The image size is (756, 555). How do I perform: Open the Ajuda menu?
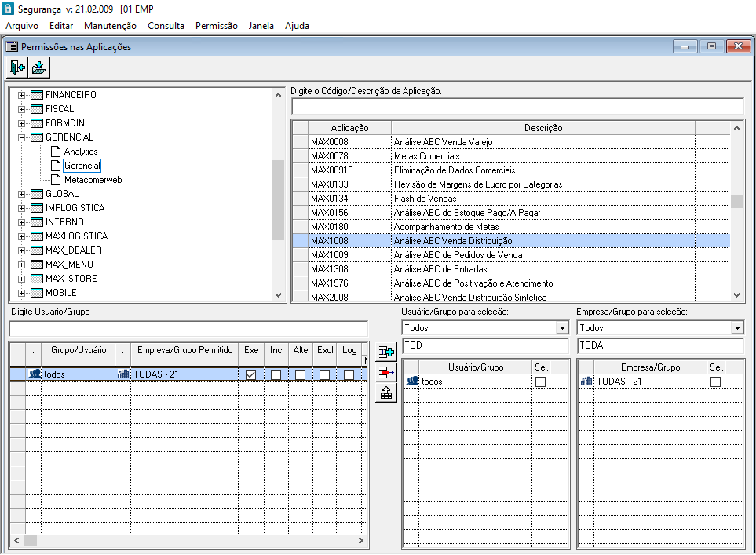pos(297,26)
